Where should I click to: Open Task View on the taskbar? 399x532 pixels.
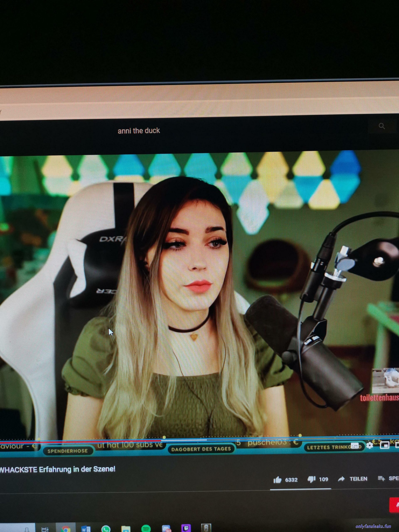pos(45,530)
